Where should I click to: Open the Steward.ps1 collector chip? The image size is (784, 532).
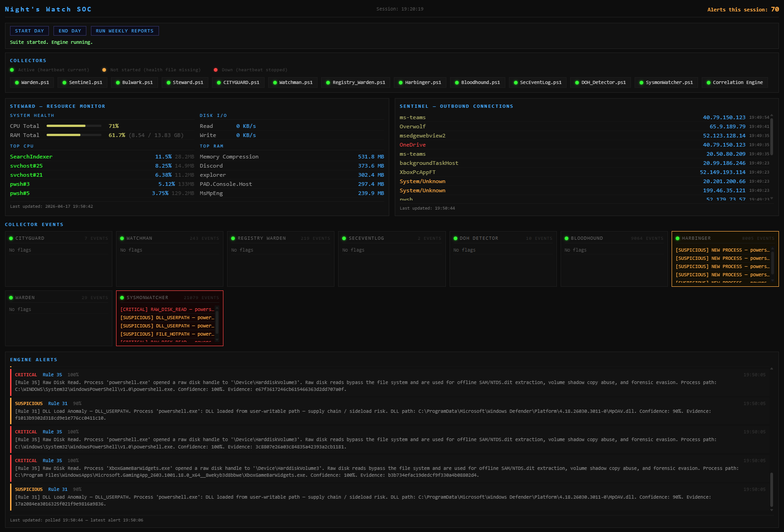(185, 83)
